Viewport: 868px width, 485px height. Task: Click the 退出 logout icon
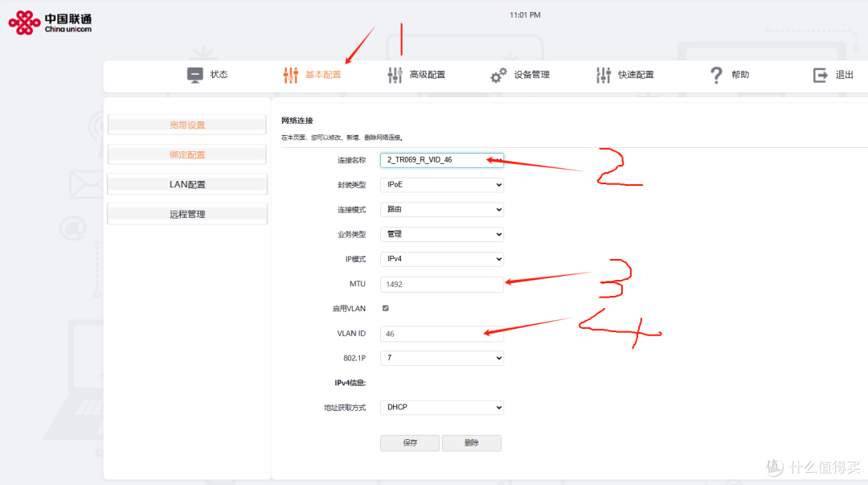(x=820, y=75)
